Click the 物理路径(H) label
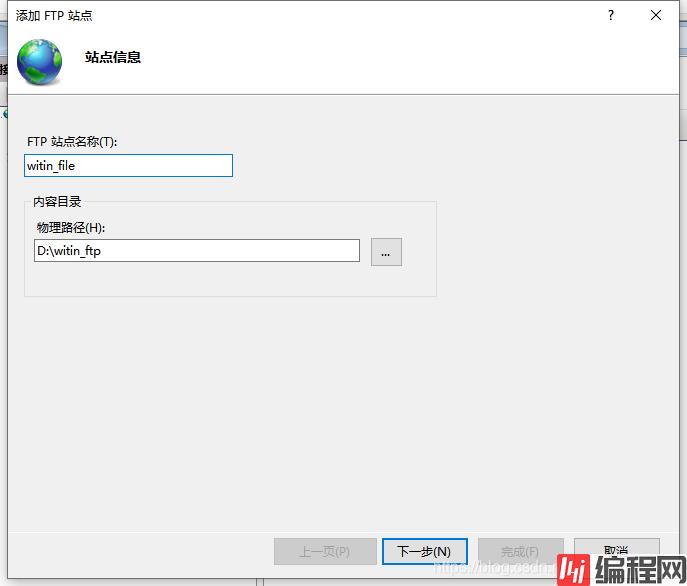 pyautogui.click(x=71, y=228)
